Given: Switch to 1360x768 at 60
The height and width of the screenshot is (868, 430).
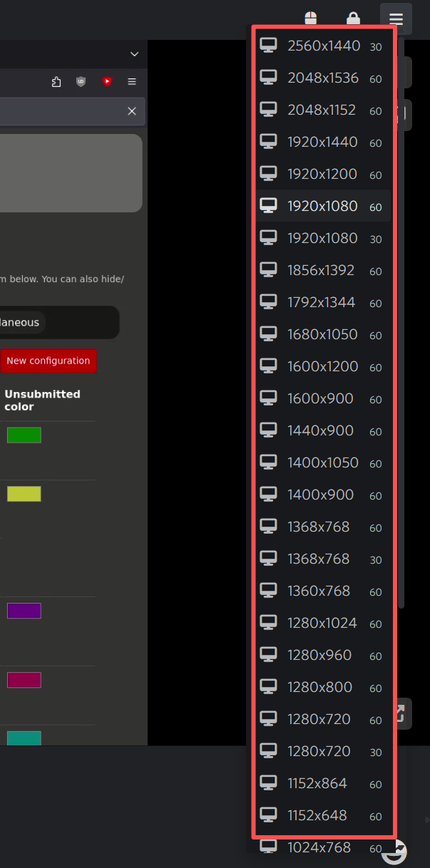Looking at the screenshot, I should [323, 591].
